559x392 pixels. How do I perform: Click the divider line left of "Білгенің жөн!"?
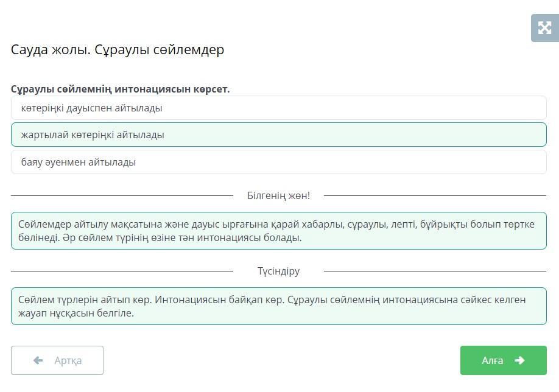point(122,196)
